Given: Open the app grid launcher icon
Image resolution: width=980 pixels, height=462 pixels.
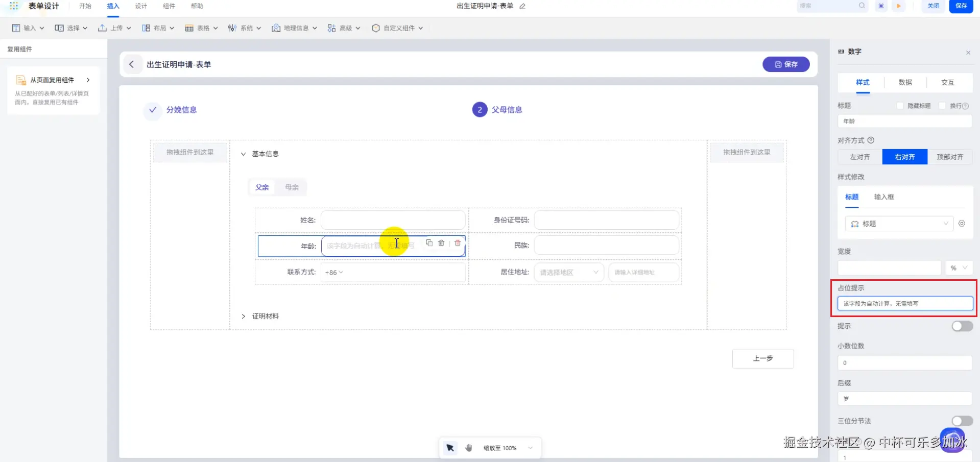Looking at the screenshot, I should [x=14, y=6].
